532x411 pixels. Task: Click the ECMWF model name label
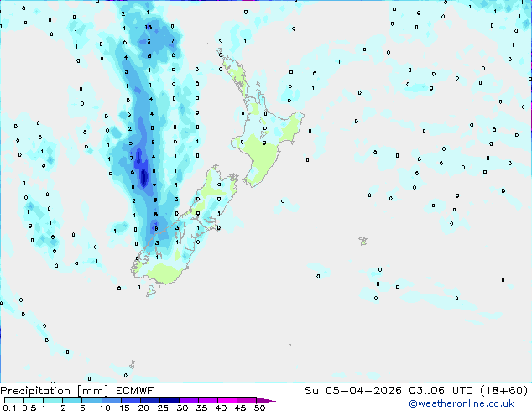[135, 391]
